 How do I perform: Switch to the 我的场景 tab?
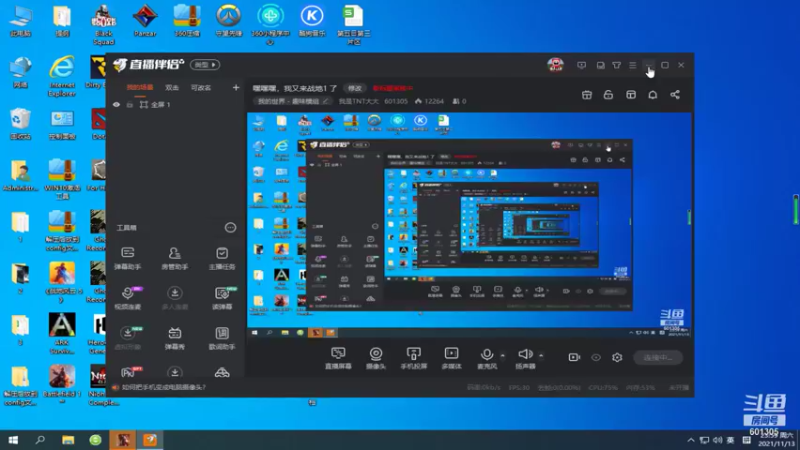[x=140, y=88]
